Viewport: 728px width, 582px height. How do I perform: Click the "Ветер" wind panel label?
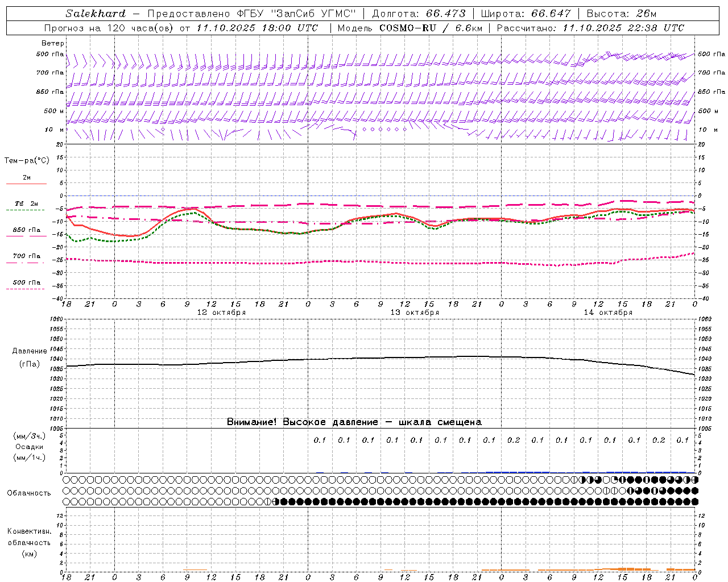pos(53,43)
